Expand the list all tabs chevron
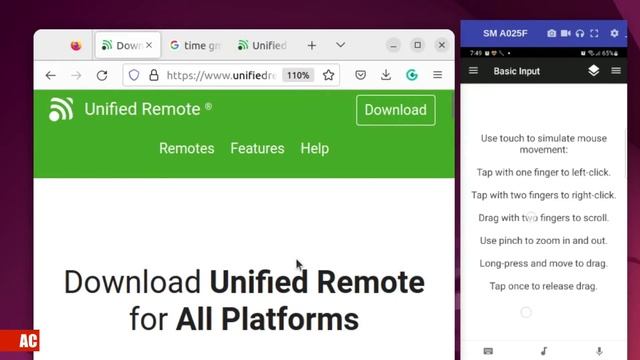 [340, 45]
